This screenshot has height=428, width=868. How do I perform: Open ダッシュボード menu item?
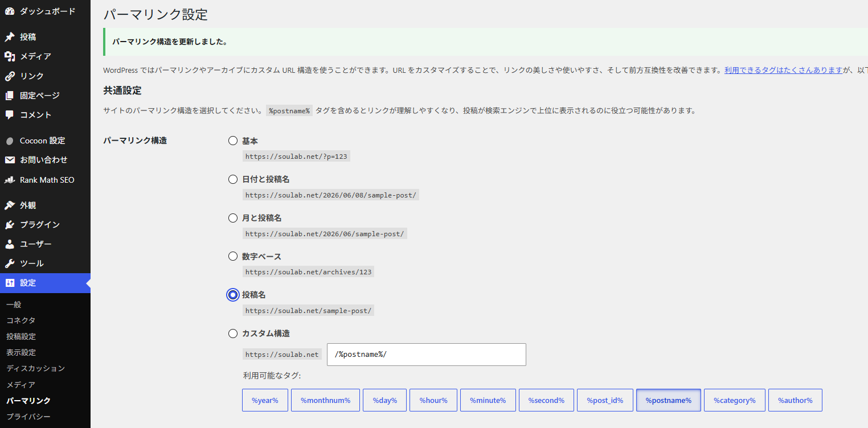(45, 11)
